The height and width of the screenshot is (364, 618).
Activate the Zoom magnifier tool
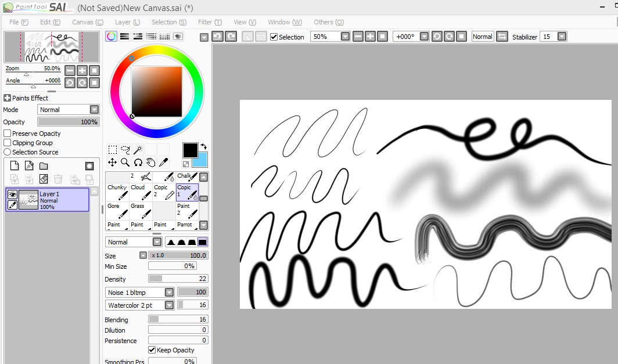point(124,162)
